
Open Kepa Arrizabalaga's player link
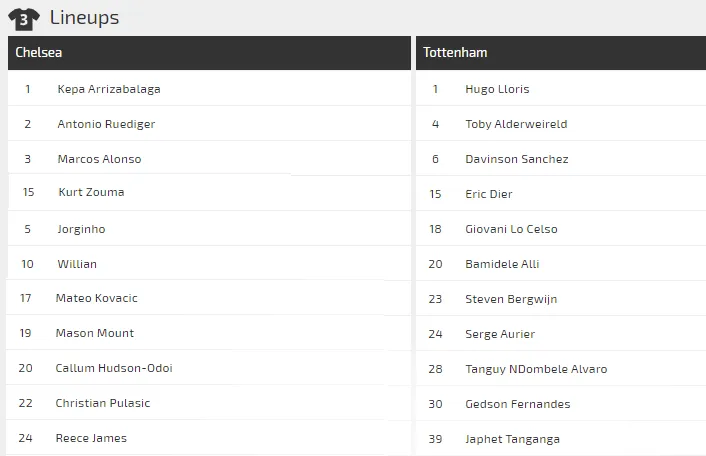coord(108,89)
